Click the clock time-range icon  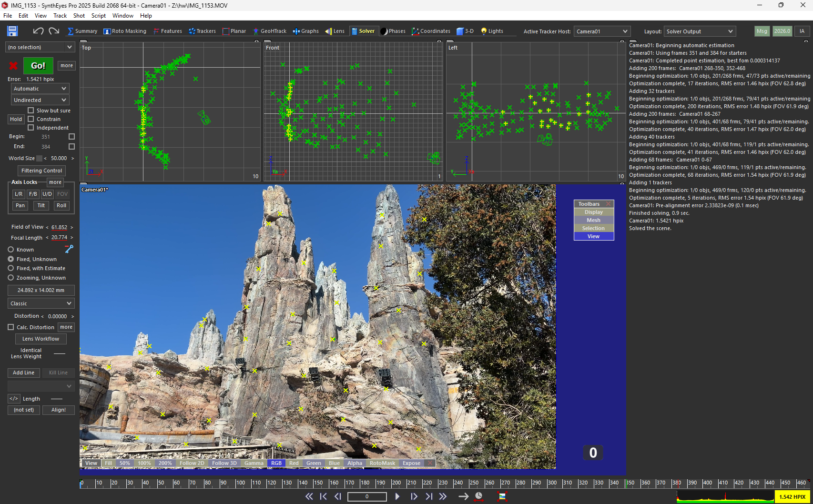[478, 496]
